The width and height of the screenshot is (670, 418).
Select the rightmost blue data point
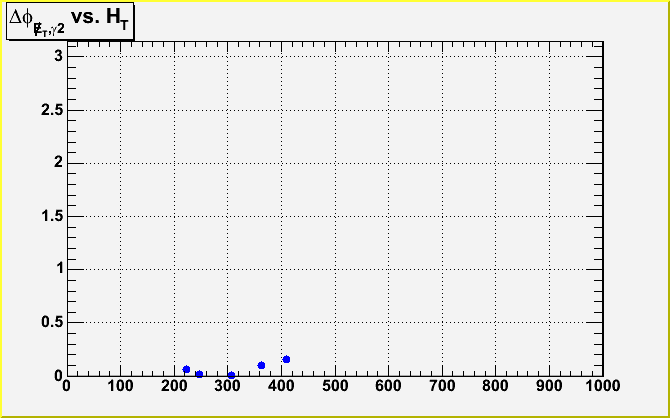tap(286, 359)
